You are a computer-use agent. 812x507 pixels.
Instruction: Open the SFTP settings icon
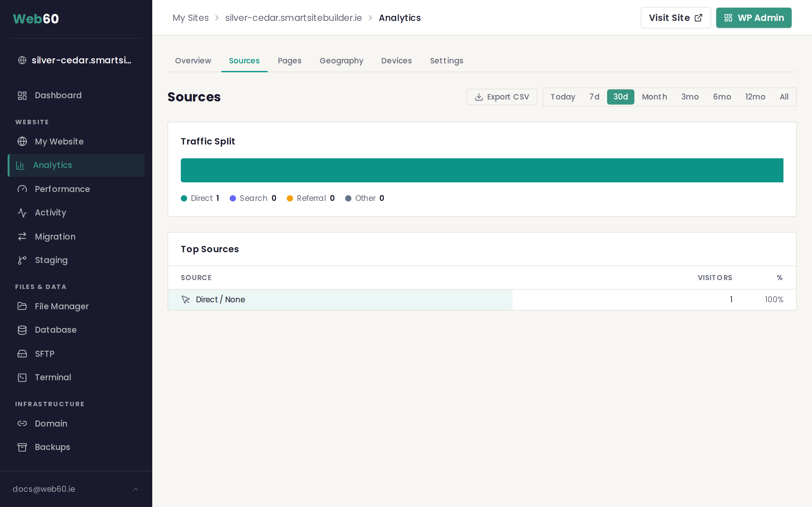(22, 353)
